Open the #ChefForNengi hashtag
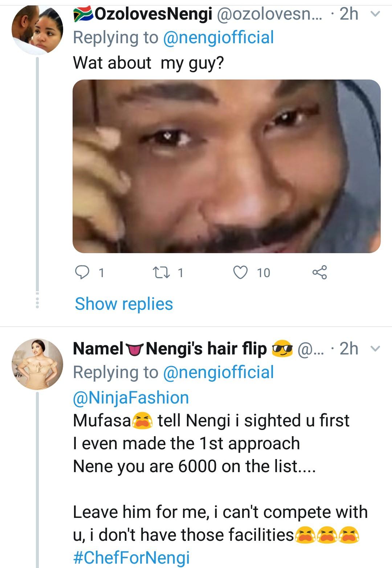This screenshot has width=392, height=568. click(x=131, y=557)
